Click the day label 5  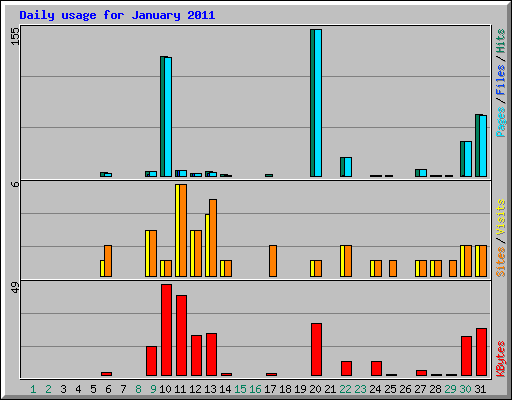[x=93, y=389]
